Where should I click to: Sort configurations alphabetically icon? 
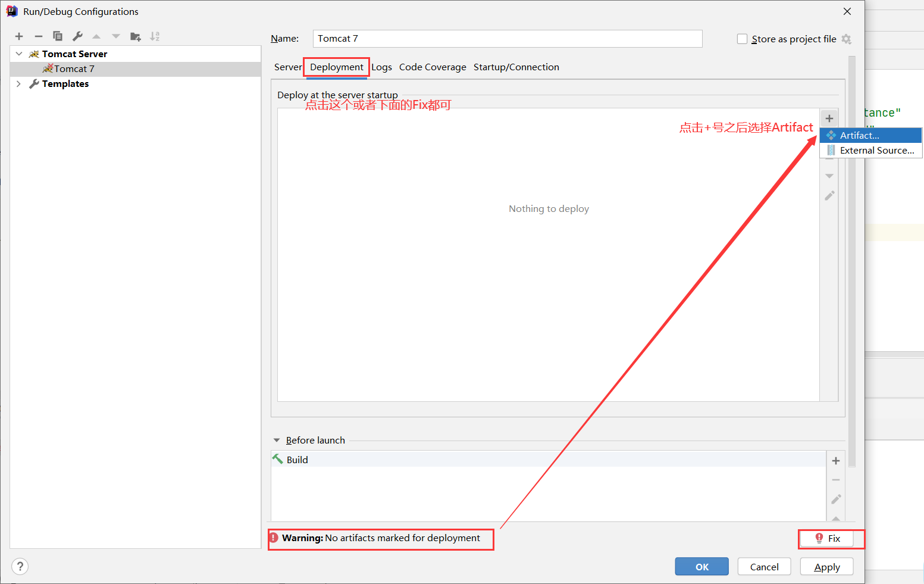(x=155, y=36)
